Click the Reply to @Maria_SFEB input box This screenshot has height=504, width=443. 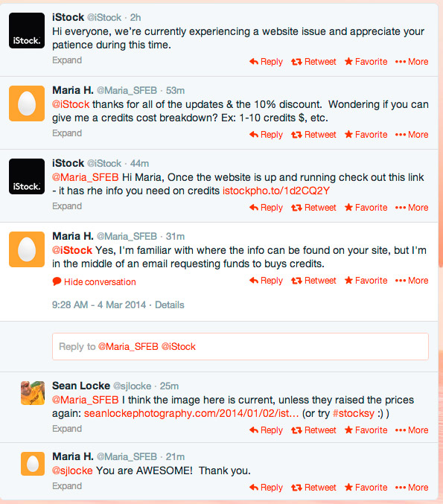[x=240, y=346]
